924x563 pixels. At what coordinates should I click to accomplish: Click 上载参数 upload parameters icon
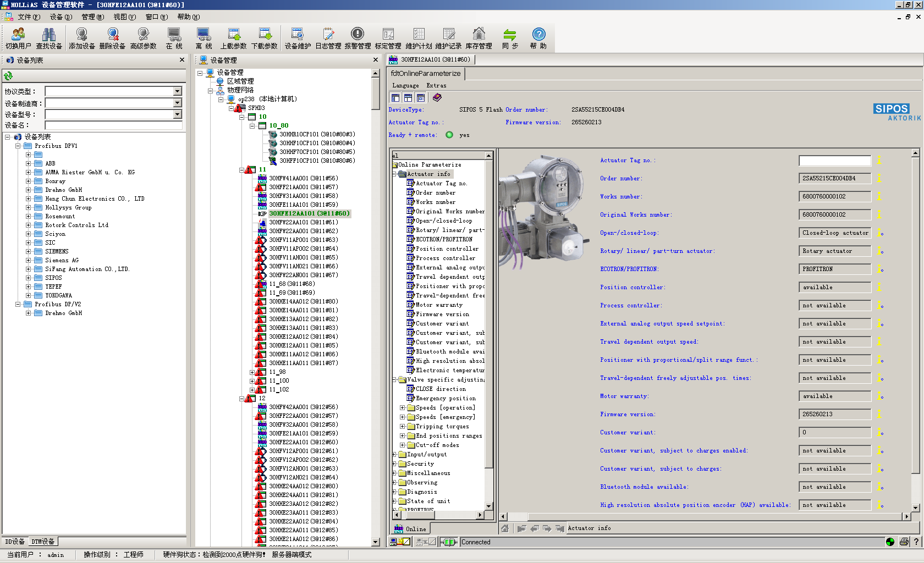[233, 38]
